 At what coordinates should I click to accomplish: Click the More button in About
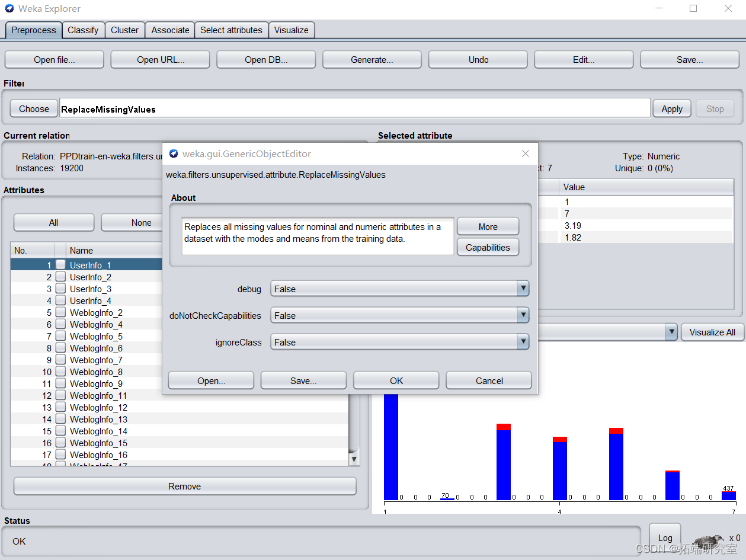click(x=488, y=226)
